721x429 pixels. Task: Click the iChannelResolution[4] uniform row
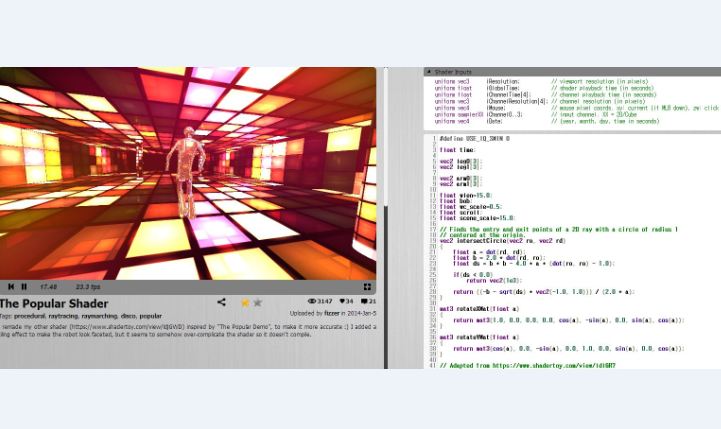click(540, 101)
